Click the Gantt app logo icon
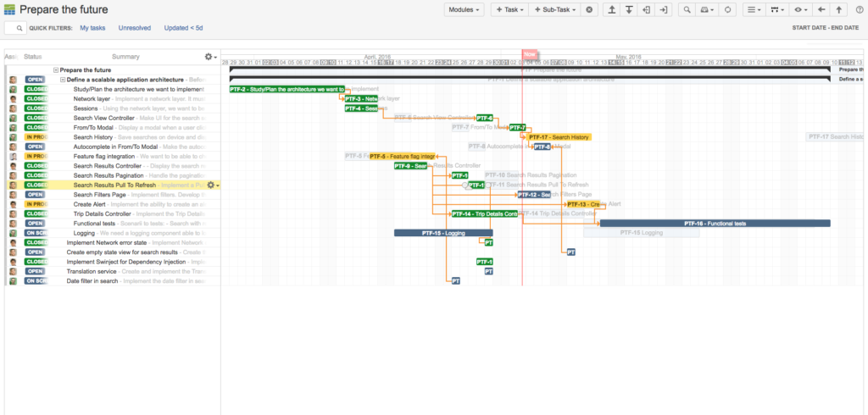868x415 pixels. (9, 9)
